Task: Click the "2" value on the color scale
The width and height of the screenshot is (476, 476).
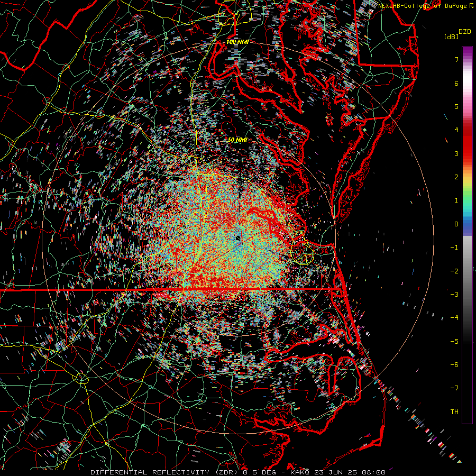Action: point(456,177)
